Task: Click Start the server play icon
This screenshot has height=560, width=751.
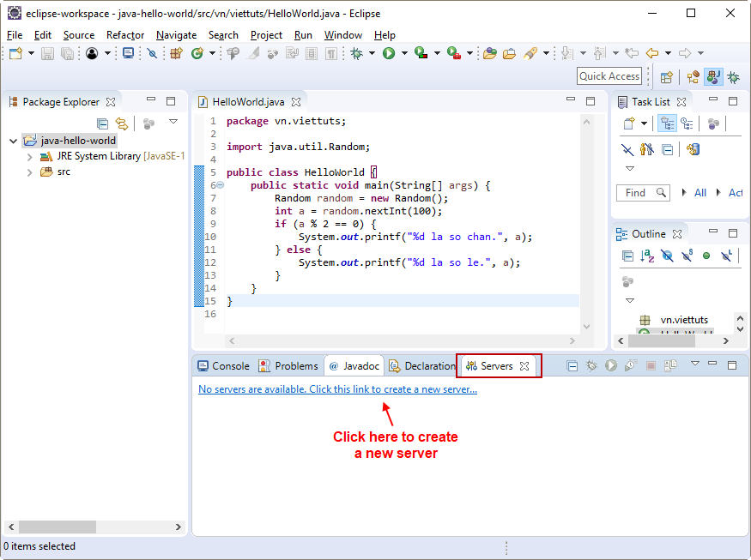Action: [x=610, y=365]
